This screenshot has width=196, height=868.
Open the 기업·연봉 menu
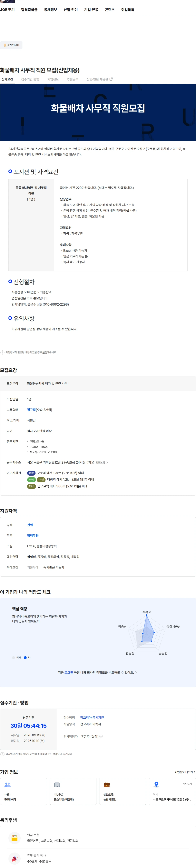point(91,10)
